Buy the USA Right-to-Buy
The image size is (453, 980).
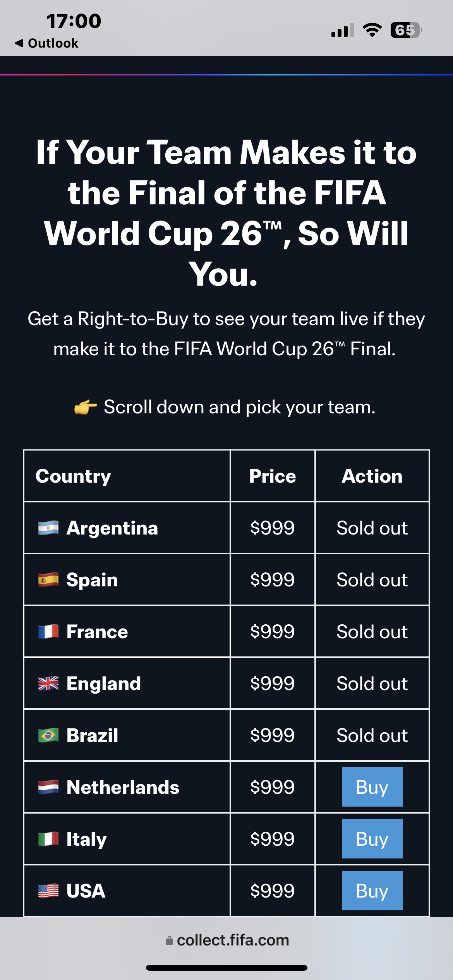pyautogui.click(x=372, y=890)
